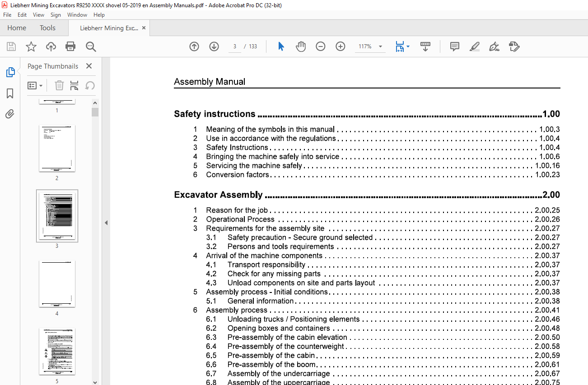Click 'Meaning of the symbols in this manual'
The width and height of the screenshot is (588, 385).
tap(270, 130)
